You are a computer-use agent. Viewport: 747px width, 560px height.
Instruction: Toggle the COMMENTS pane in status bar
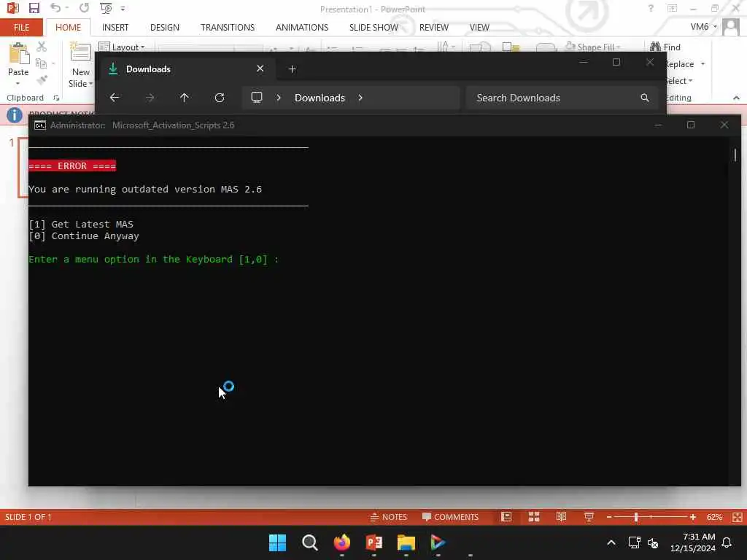pyautogui.click(x=450, y=517)
